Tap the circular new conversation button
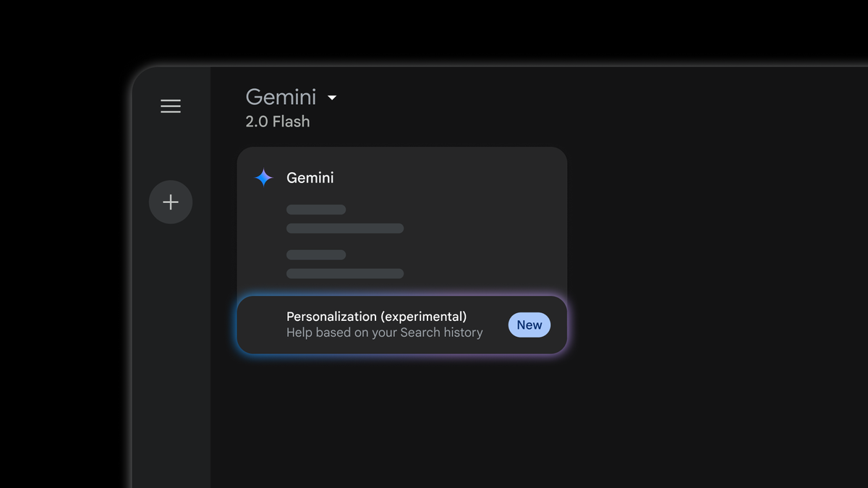This screenshot has height=488, width=868. pos(170,202)
